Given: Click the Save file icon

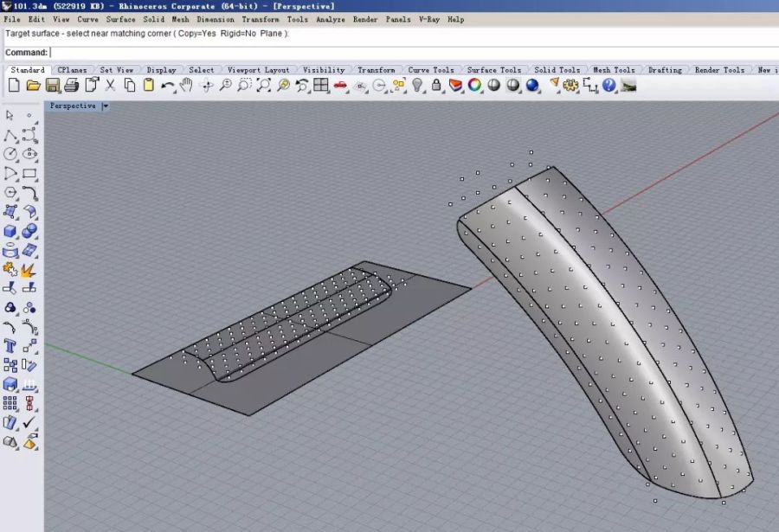Looking at the screenshot, I should click(53, 85).
